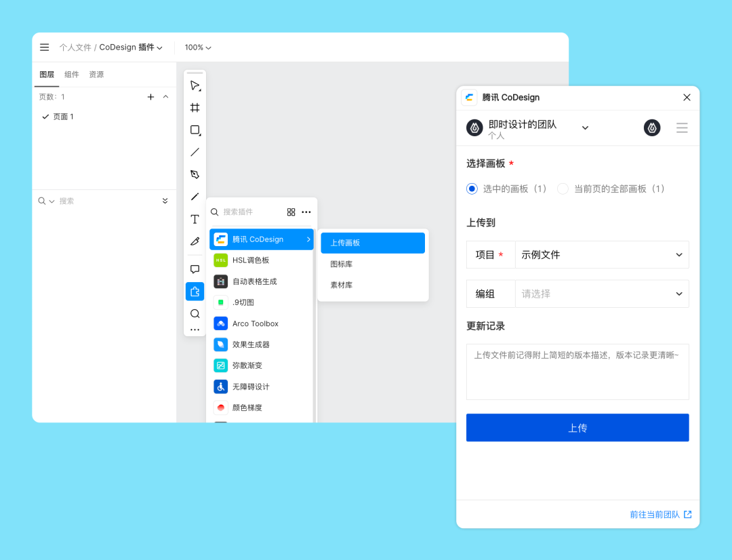
Task: Open 腾讯 CoDesign plugin submenu
Action: click(x=262, y=239)
